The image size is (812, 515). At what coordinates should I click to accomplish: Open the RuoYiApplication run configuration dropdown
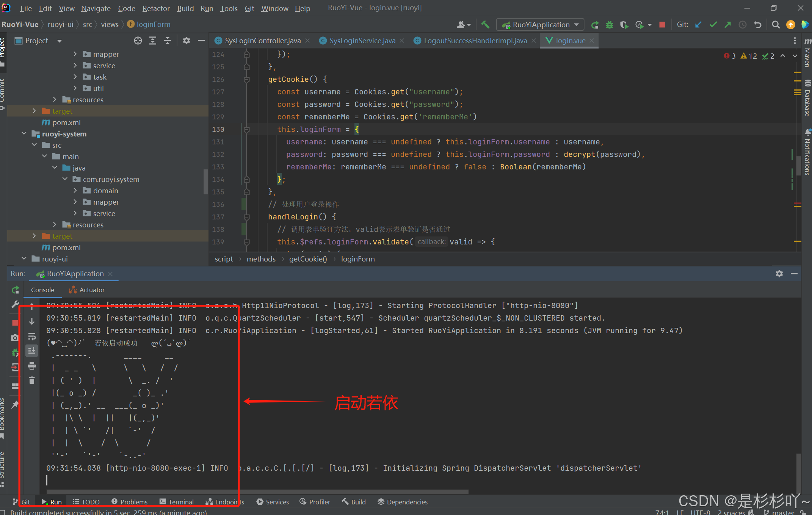541,25
